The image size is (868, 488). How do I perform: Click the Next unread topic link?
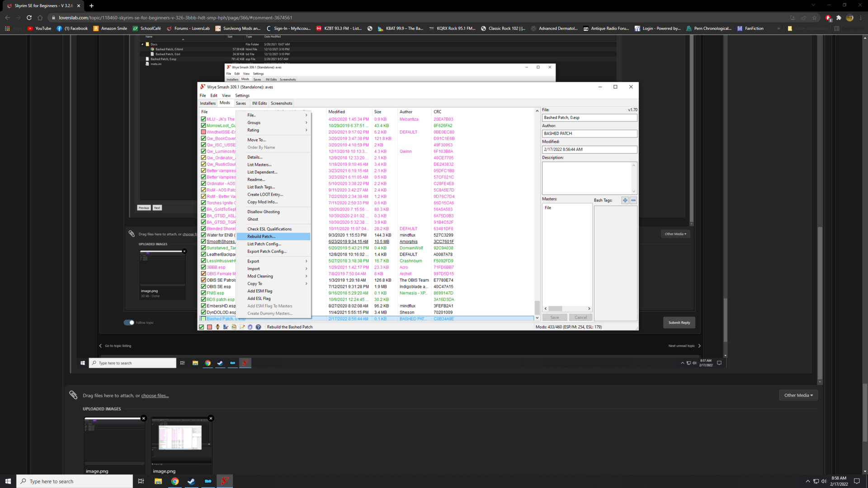(x=684, y=346)
